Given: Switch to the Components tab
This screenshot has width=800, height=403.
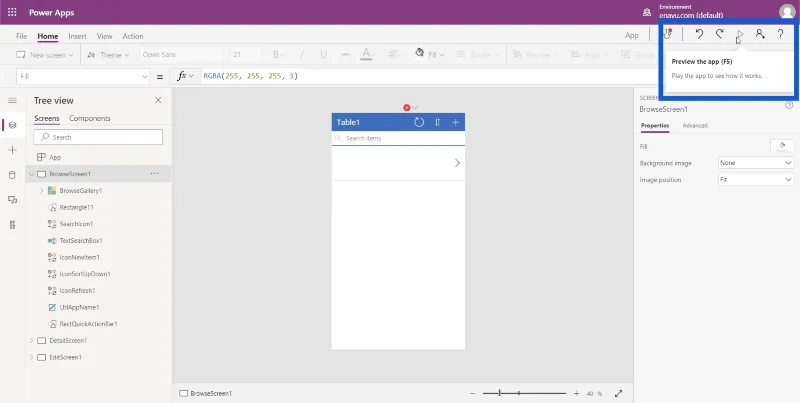Looking at the screenshot, I should click(90, 118).
